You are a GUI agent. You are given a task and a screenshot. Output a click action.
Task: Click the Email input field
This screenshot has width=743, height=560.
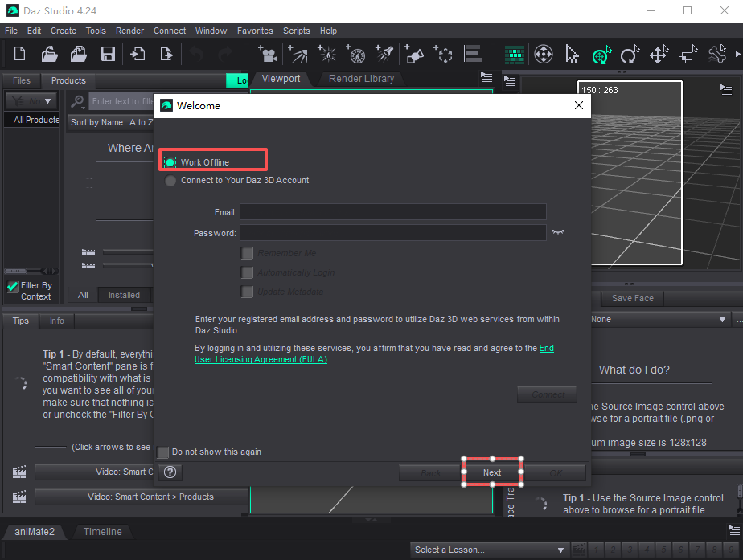coord(392,212)
